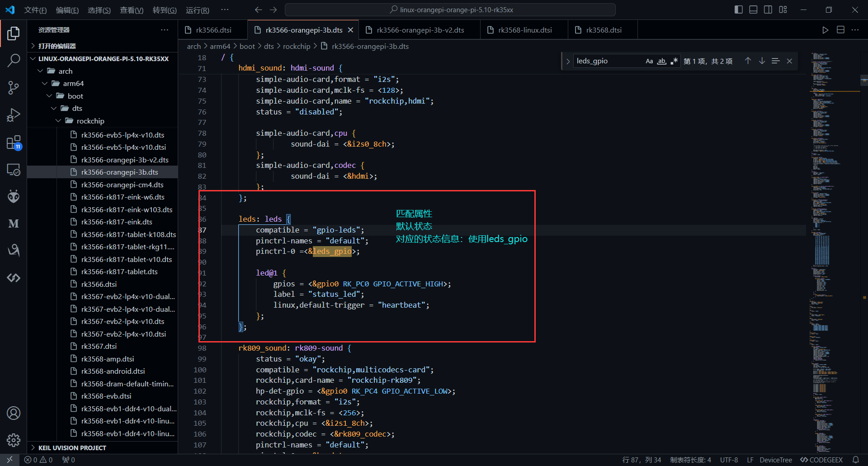Screen dimensions: 868x466
Task: Collapse the LINUX-ORANGEPI-ORANGE-PI-5.10-RK35XX root folder
Action: tap(102, 59)
